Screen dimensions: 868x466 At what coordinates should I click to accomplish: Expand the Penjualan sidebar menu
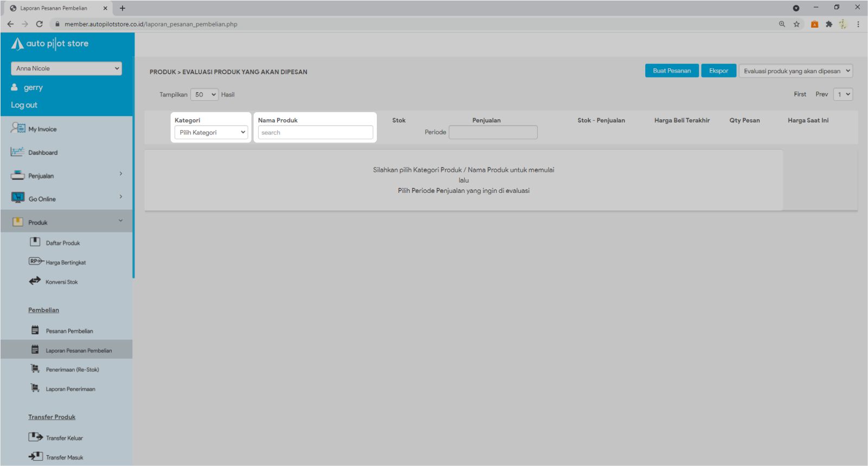(x=66, y=176)
